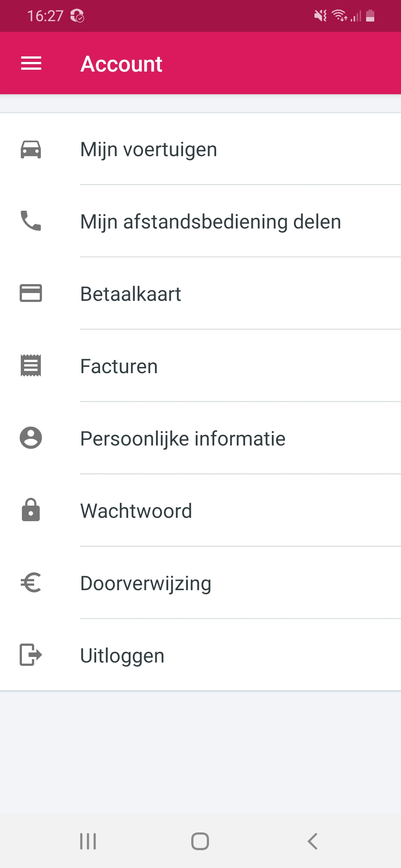Viewport: 401px width, 868px height.
Task: Tap the padlock icon
Action: [31, 510]
